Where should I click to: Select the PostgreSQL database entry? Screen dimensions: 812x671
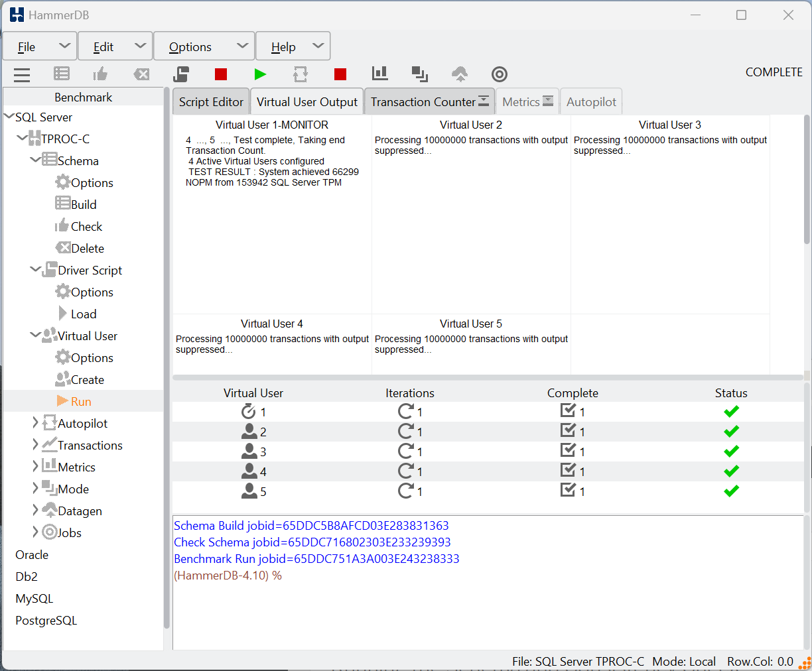tap(46, 620)
